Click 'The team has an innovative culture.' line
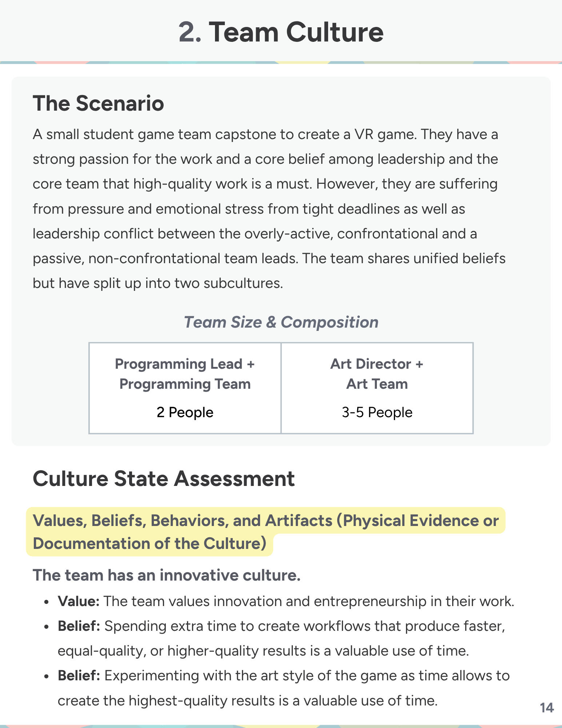 click(x=167, y=575)
